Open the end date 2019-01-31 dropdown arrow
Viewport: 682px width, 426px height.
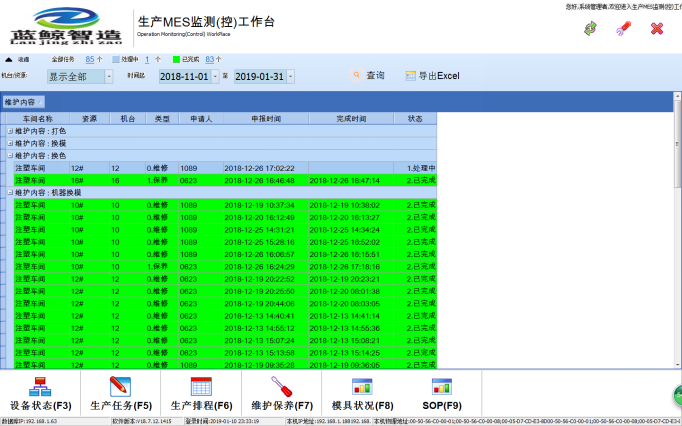coord(291,77)
